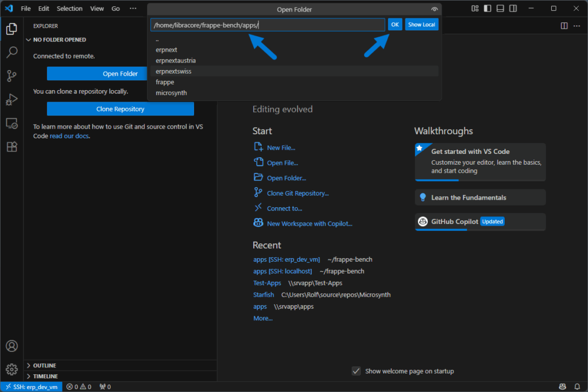Click the blue Open Folder button
Image resolution: width=588 pixels, height=392 pixels.
pos(97,74)
